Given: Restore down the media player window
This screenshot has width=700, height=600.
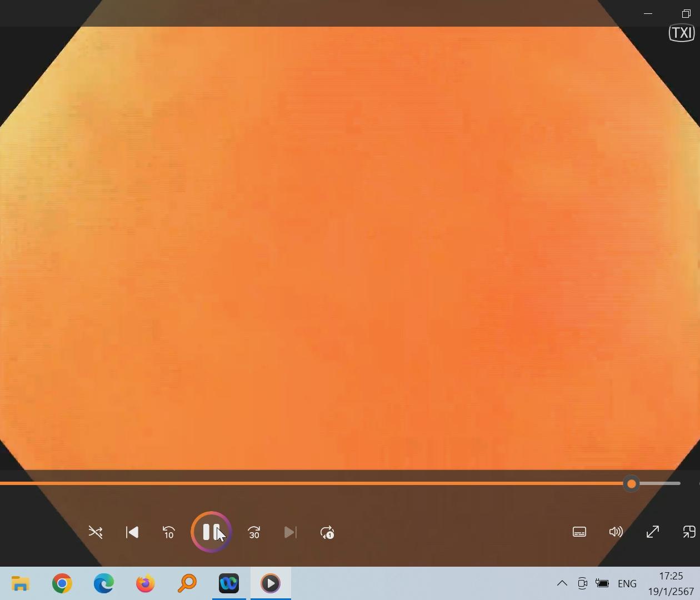Looking at the screenshot, I should (x=686, y=13).
